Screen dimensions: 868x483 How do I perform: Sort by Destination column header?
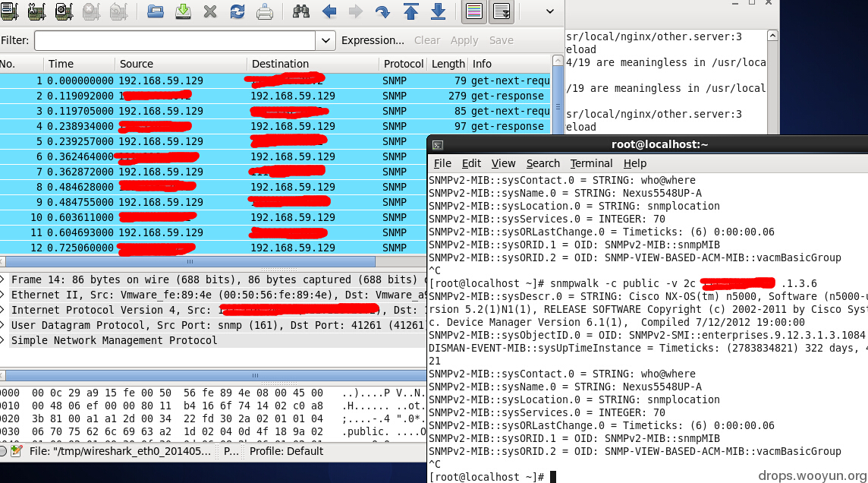[x=313, y=64]
